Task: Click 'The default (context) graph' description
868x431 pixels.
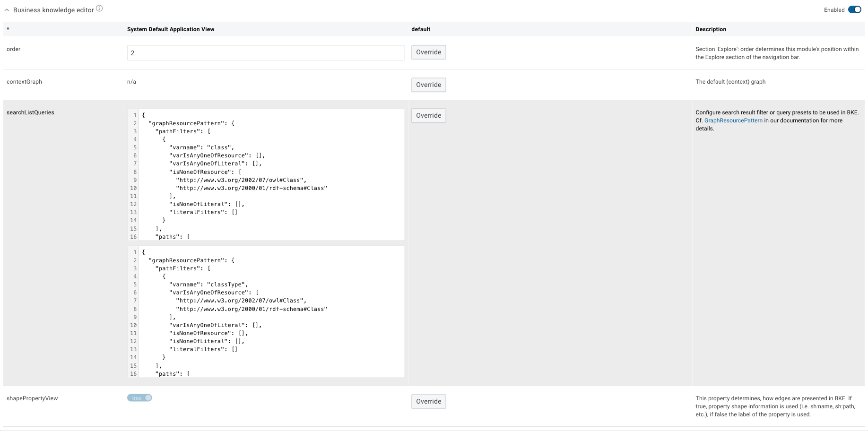Action: (730, 82)
